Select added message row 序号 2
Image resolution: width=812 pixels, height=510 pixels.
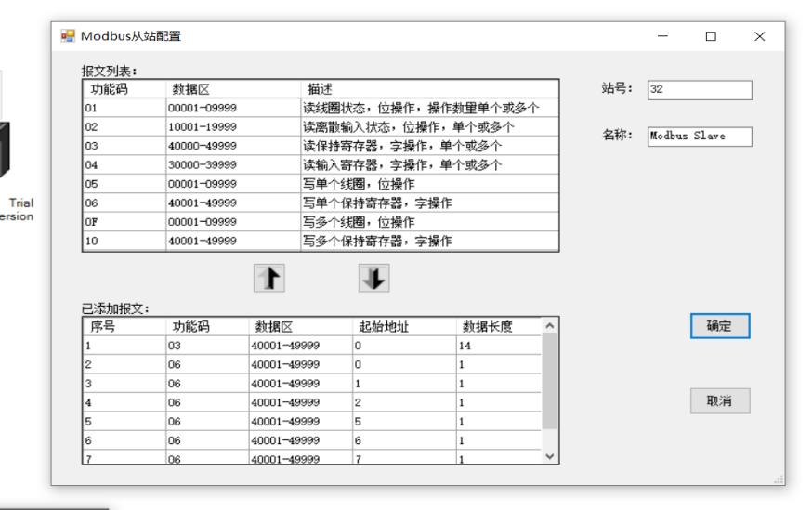pos(312,364)
